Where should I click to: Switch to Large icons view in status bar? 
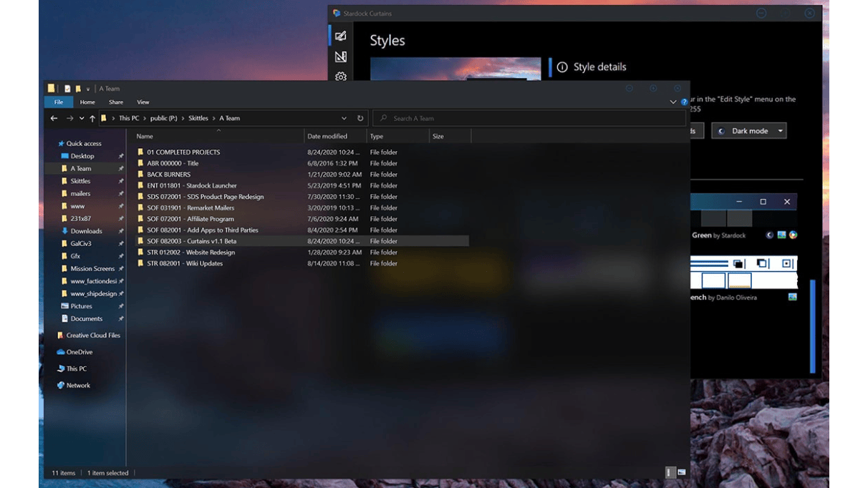click(682, 473)
